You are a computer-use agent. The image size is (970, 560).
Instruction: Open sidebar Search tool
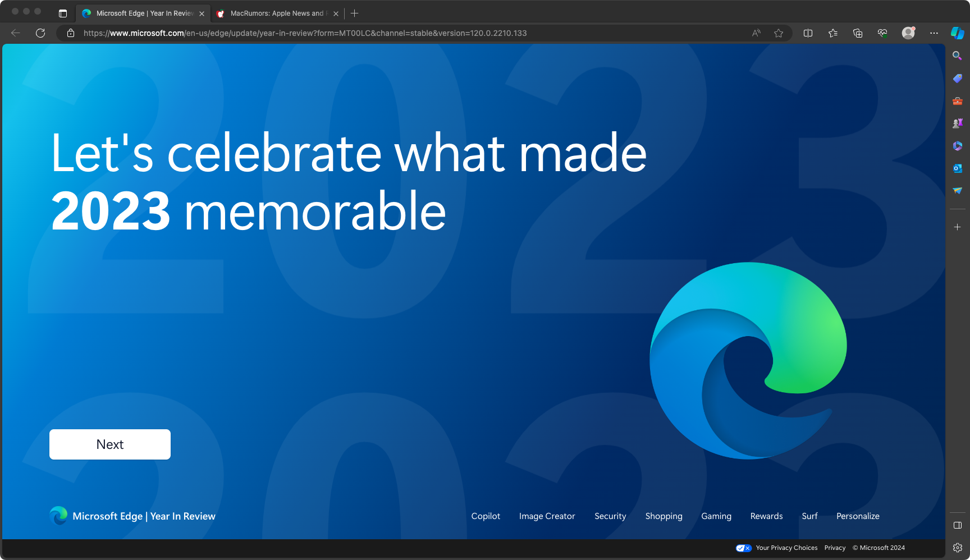coord(958,56)
